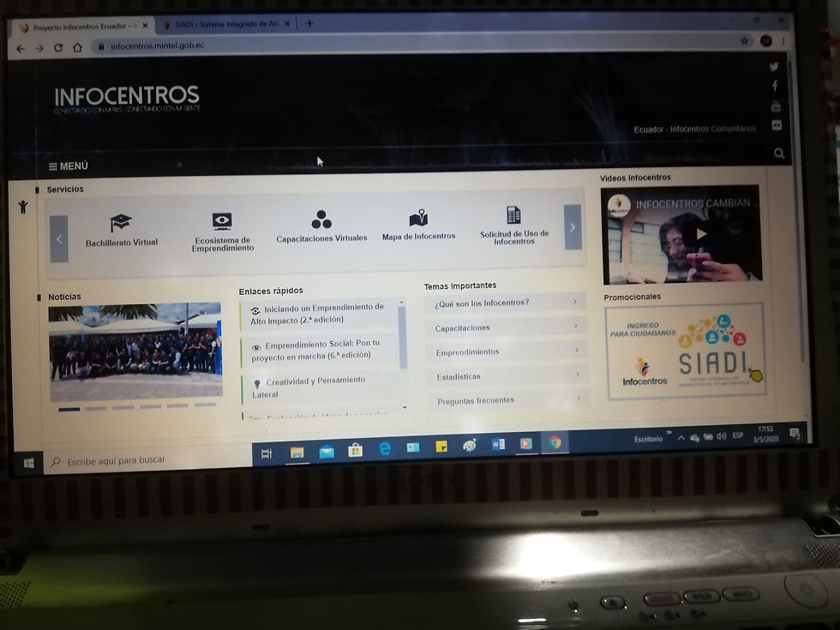Open Creatividad y Pensamiento Lateral link
840x630 pixels.
(x=309, y=387)
